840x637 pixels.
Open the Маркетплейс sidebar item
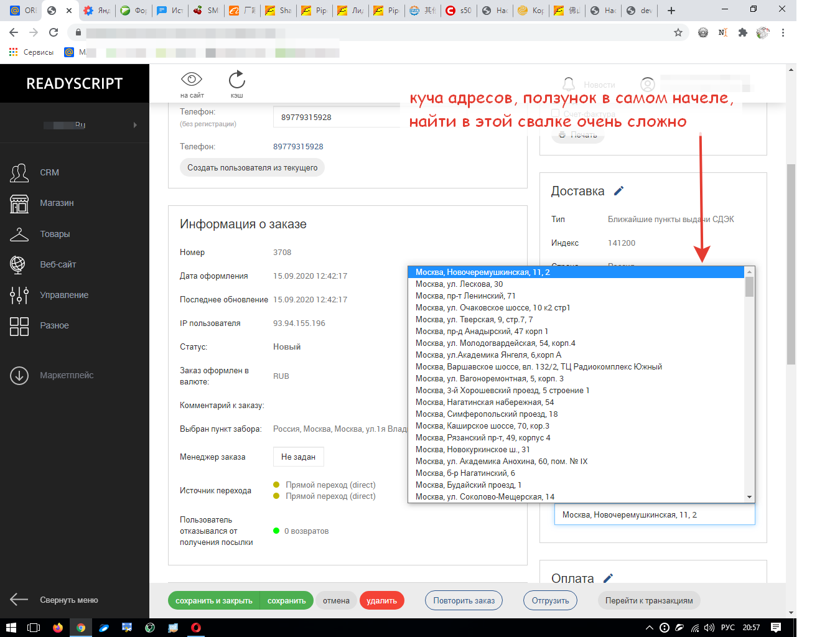pos(66,375)
